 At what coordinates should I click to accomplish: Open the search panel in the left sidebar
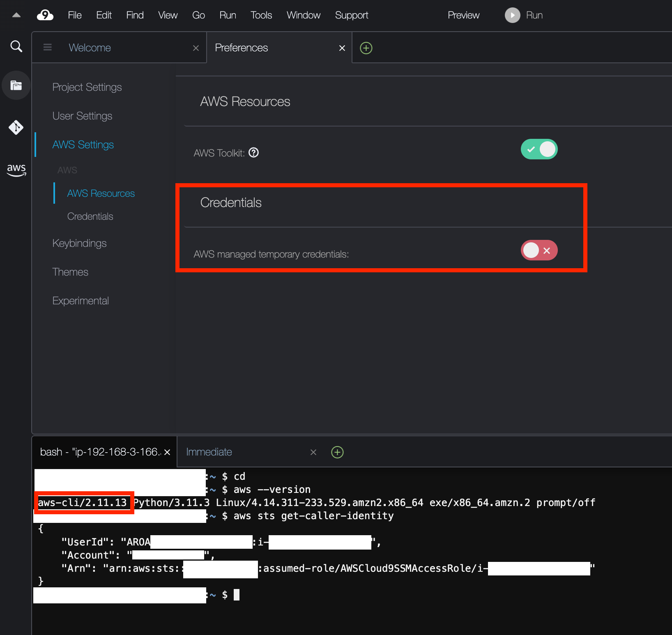16,46
